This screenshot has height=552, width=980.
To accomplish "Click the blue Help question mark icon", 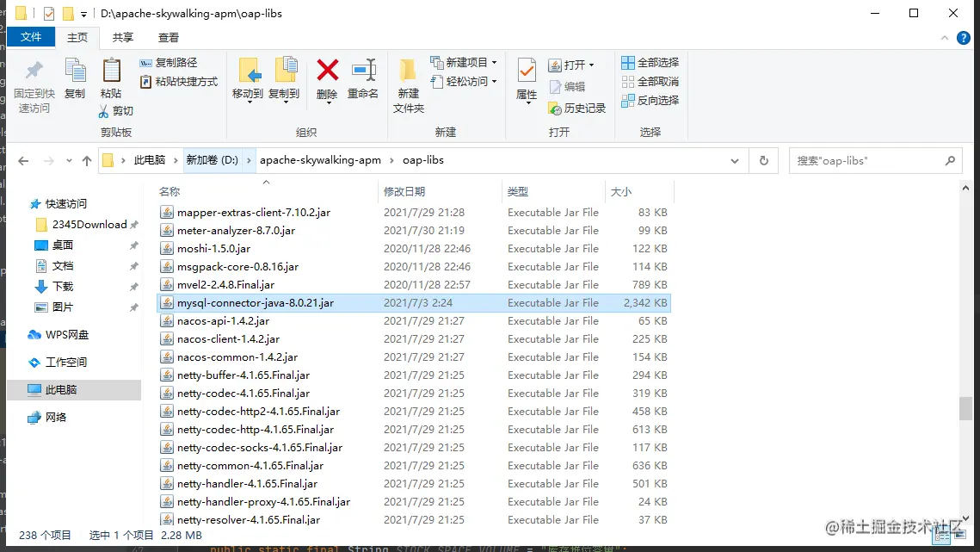I will coord(964,38).
